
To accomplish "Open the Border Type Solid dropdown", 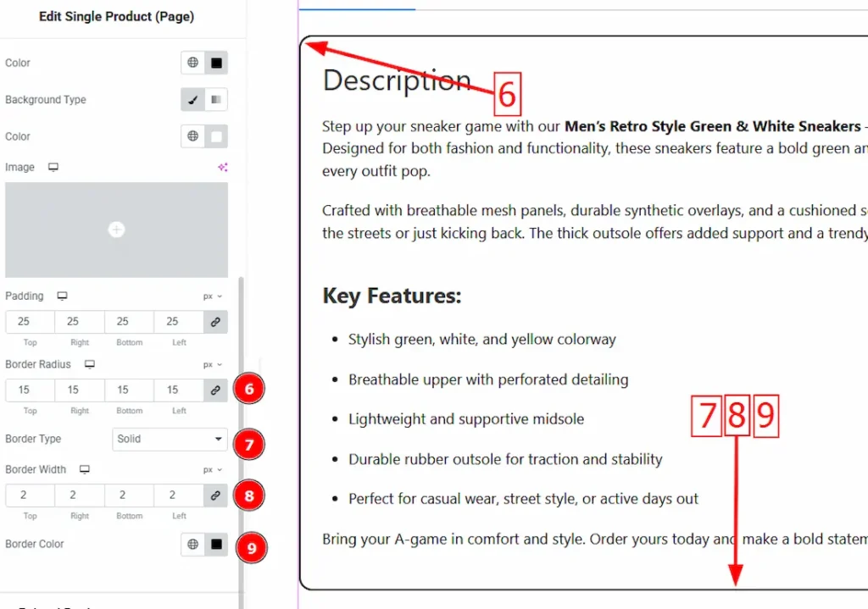I will point(170,439).
